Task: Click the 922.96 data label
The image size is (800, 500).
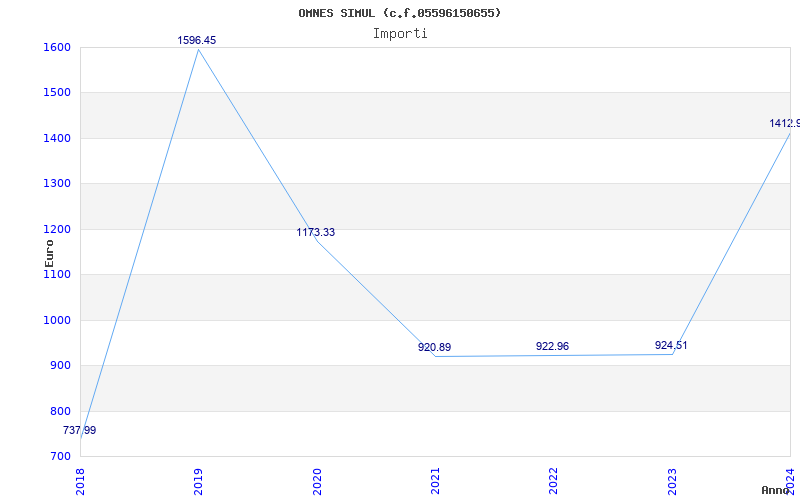Action: pyautogui.click(x=553, y=346)
